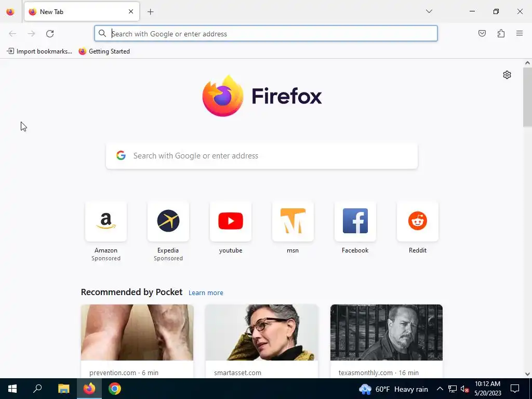Viewport: 532px width, 399px height.
Task: Open the Firefox View pinned icon
Action: click(10, 12)
